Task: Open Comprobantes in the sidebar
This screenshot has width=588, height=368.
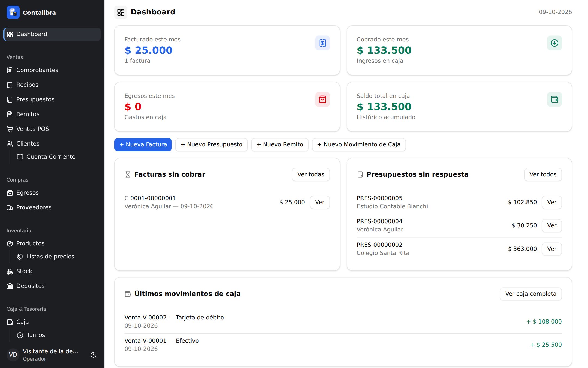Action: (x=52, y=70)
